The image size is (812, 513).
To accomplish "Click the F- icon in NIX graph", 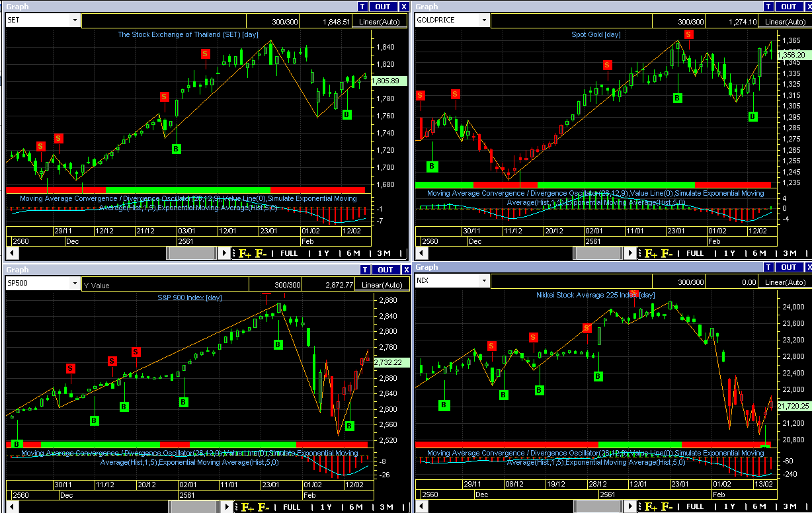I will 667,506.
